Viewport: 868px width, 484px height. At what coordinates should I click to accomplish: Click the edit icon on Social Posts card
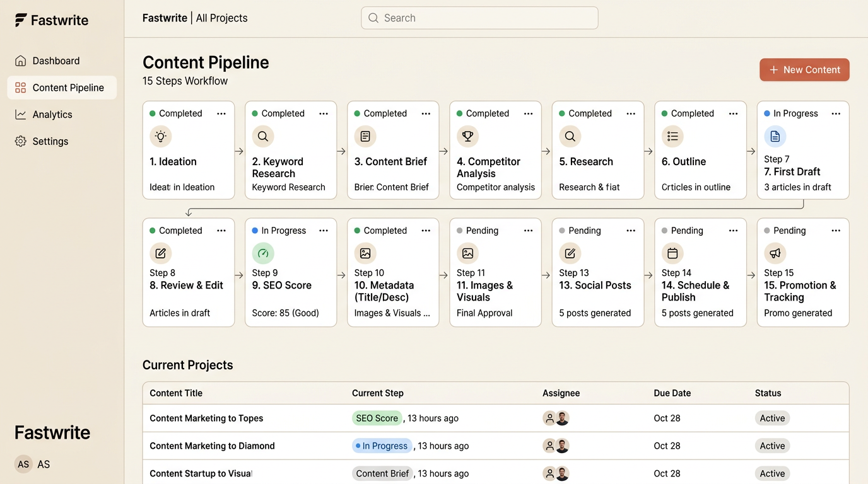point(570,253)
